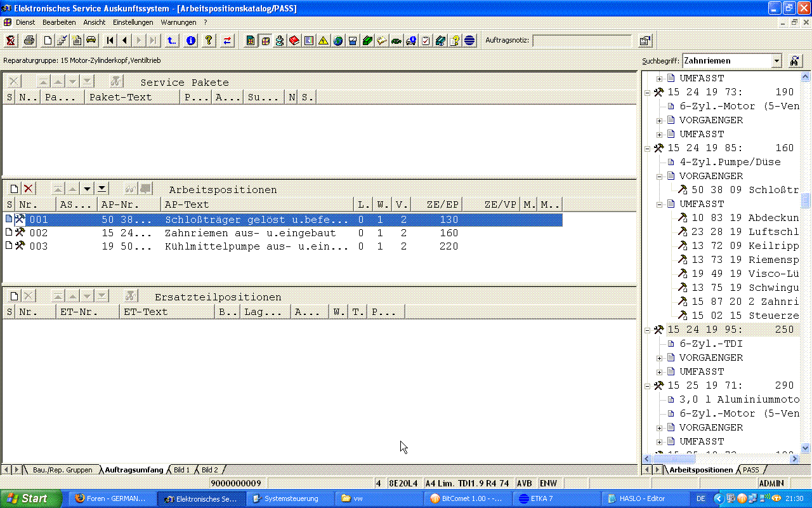Open the Einstellungen menu

[133, 22]
